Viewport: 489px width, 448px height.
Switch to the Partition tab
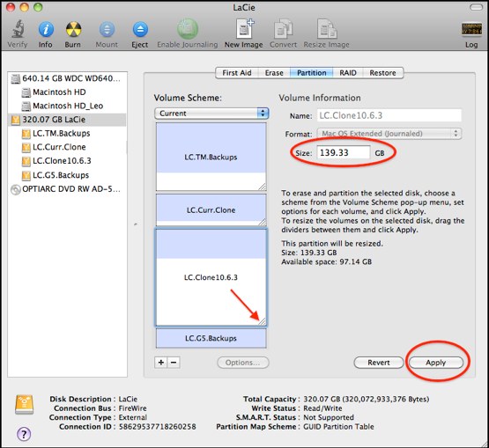click(x=312, y=73)
